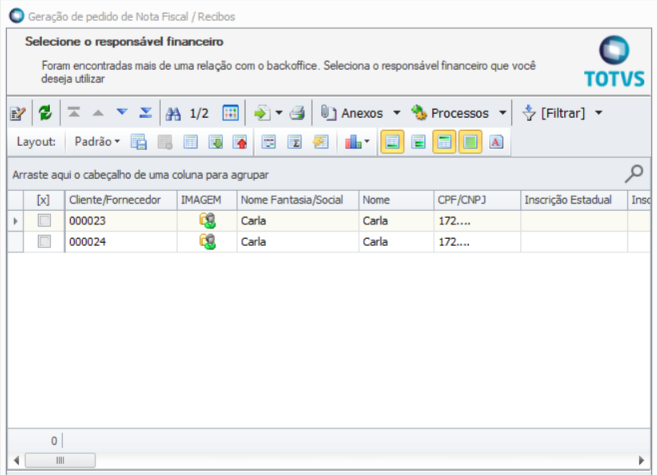
Task: Click the person image icon in row 000024
Action: point(207,241)
